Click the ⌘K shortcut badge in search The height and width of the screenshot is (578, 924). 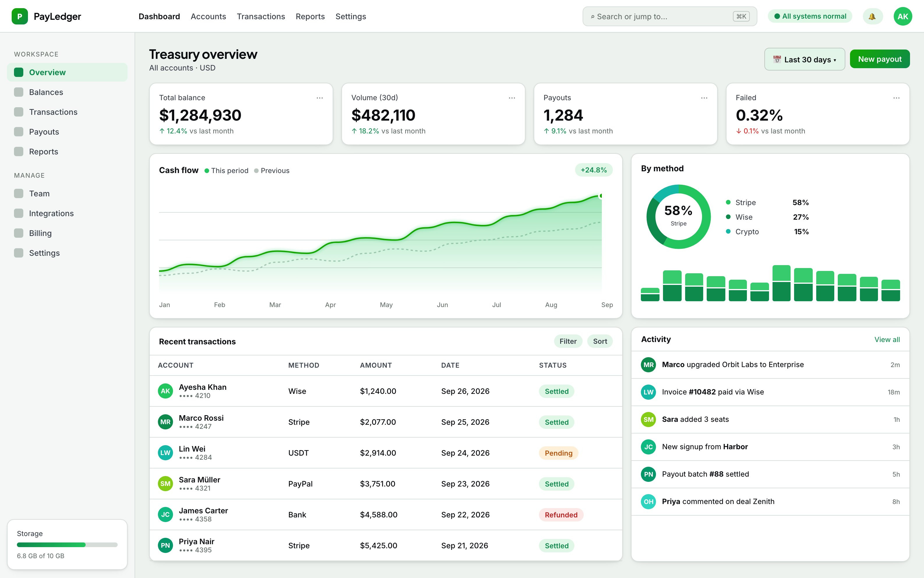coord(741,16)
